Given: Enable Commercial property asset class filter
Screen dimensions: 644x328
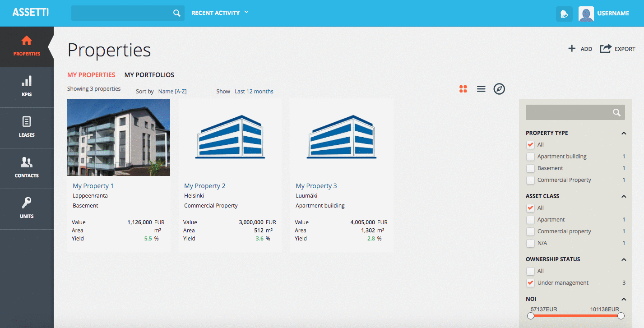Looking at the screenshot, I should (x=531, y=231).
